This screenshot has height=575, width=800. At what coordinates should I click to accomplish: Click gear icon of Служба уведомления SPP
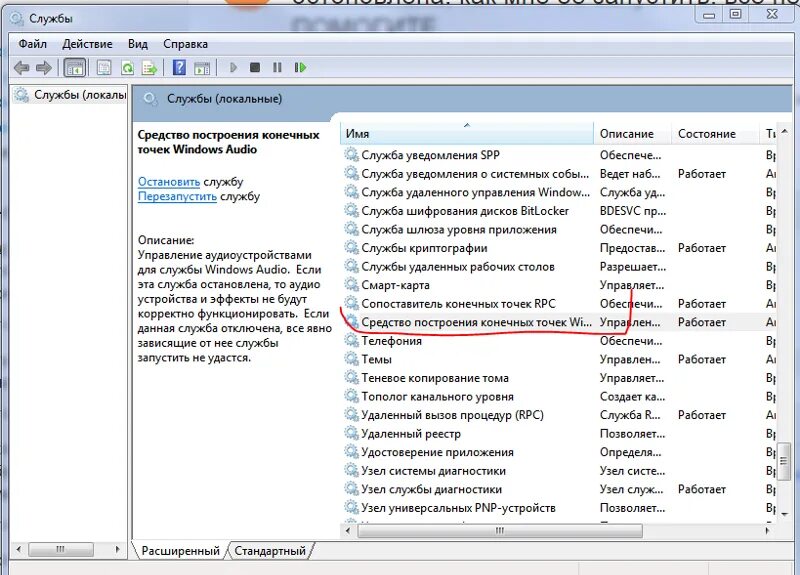(x=351, y=155)
